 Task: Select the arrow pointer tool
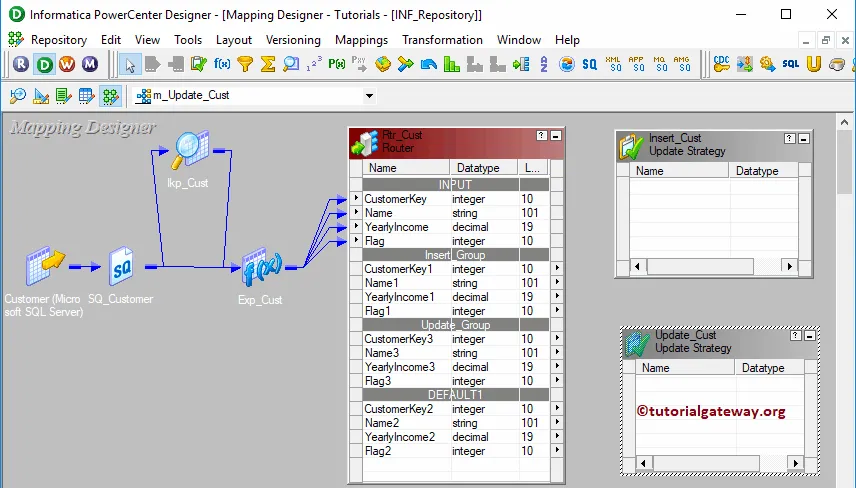[x=129, y=64]
